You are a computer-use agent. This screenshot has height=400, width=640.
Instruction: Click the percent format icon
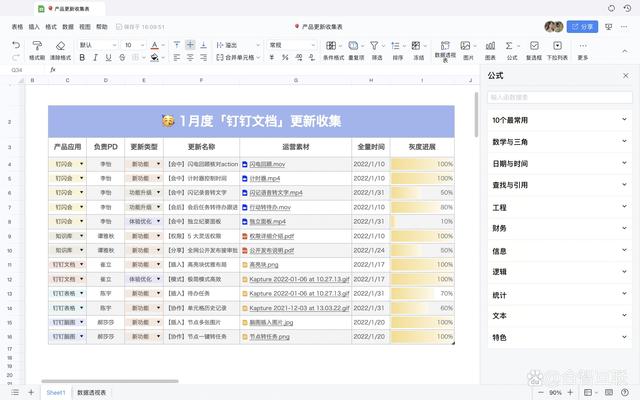pos(285,58)
